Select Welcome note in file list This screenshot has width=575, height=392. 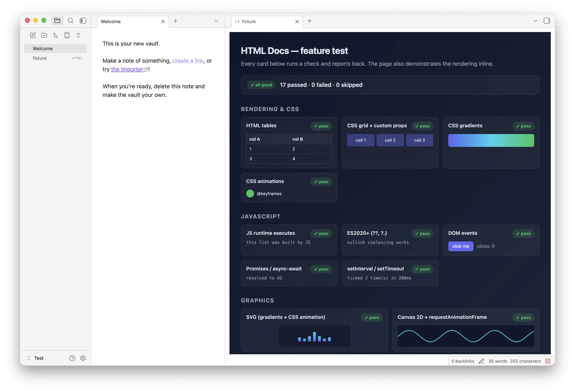[55, 49]
